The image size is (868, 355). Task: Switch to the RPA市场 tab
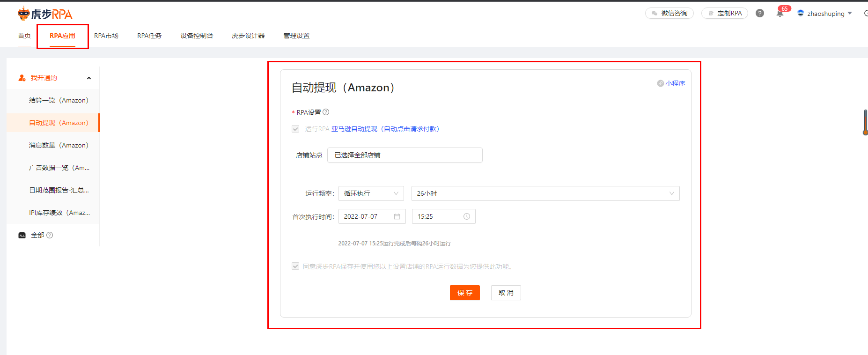coord(106,36)
